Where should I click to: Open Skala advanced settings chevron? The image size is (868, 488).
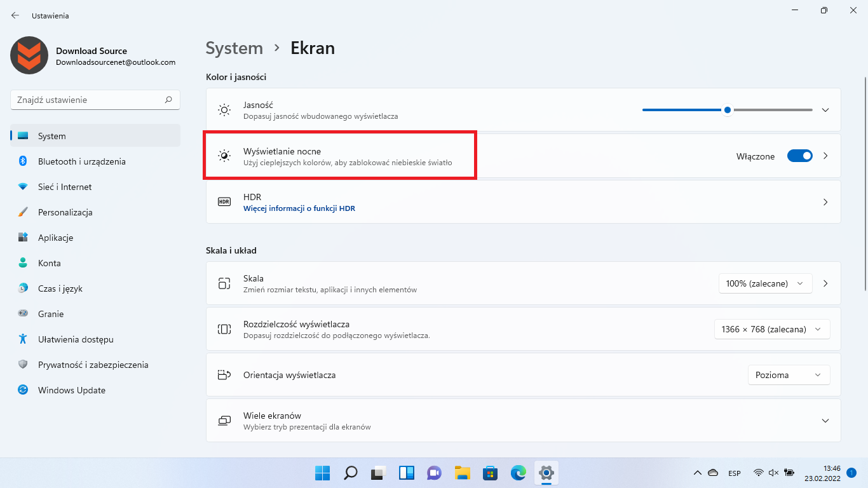(x=825, y=283)
